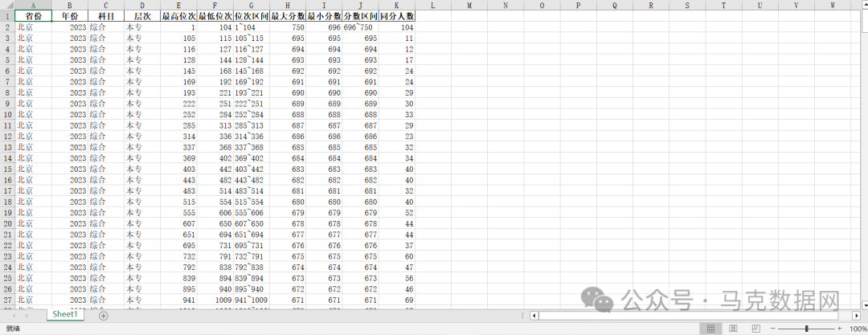The height and width of the screenshot is (335, 868).
Task: Switch to Page Break Preview icon
Action: pyautogui.click(x=756, y=329)
